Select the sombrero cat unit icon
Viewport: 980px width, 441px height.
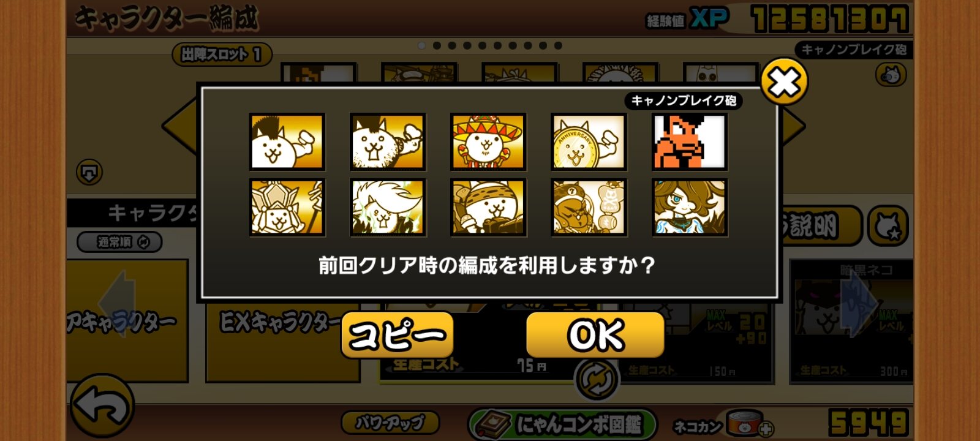pyautogui.click(x=488, y=142)
